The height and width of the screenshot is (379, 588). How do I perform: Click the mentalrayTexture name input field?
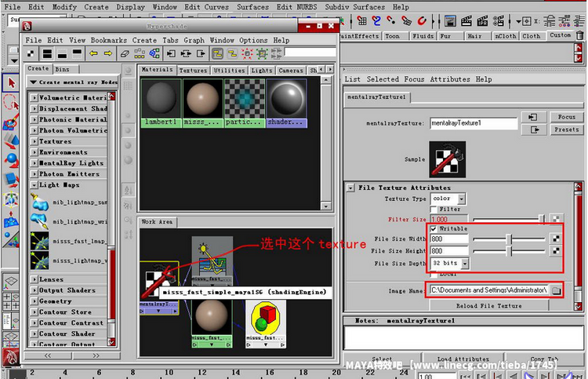point(474,123)
